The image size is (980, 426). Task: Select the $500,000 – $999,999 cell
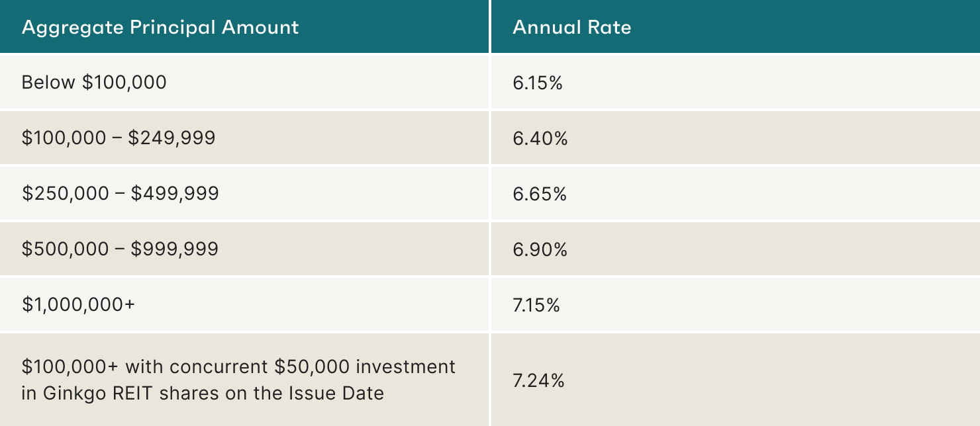[x=244, y=249]
